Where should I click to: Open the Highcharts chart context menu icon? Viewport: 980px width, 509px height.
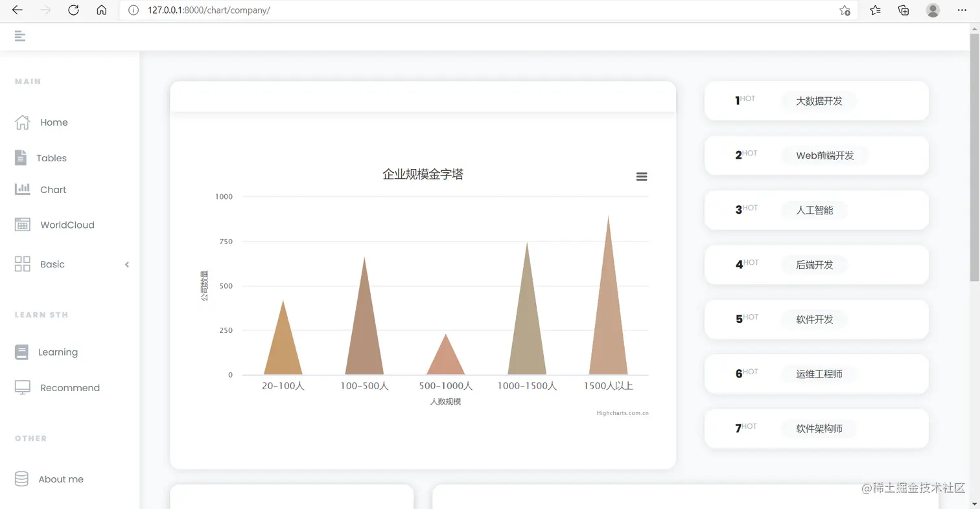pyautogui.click(x=642, y=177)
